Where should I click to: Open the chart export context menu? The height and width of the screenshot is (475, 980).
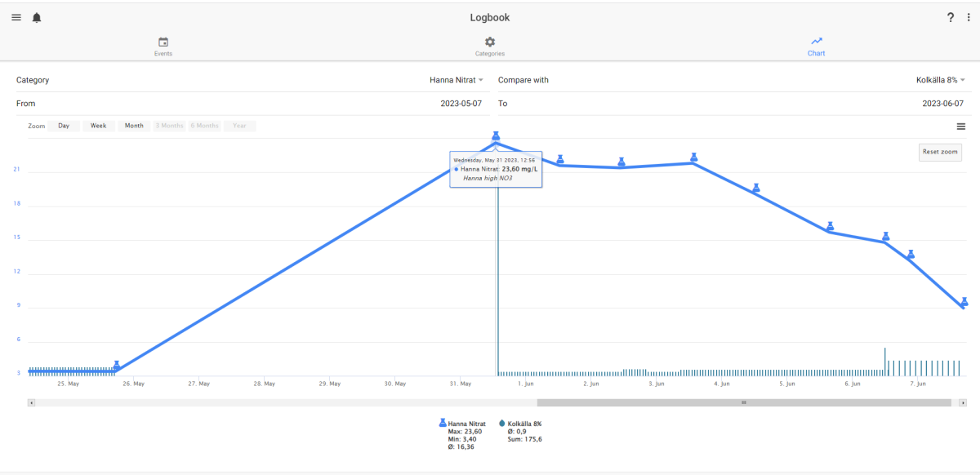click(961, 127)
